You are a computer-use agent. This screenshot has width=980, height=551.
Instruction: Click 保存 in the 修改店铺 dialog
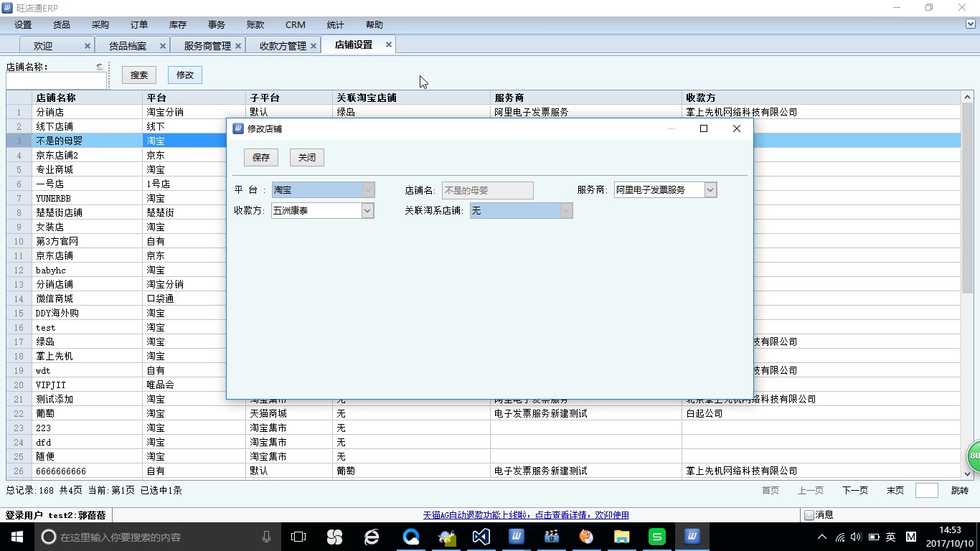(x=261, y=157)
